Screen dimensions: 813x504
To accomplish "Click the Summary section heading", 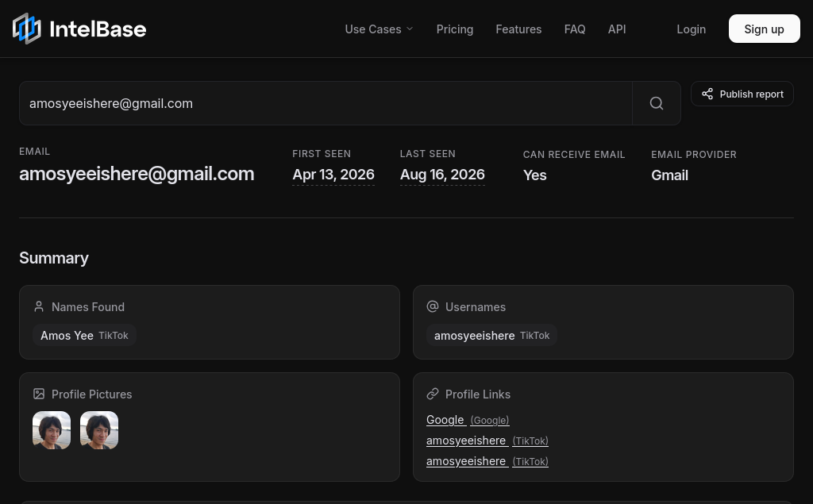I will [x=54, y=258].
